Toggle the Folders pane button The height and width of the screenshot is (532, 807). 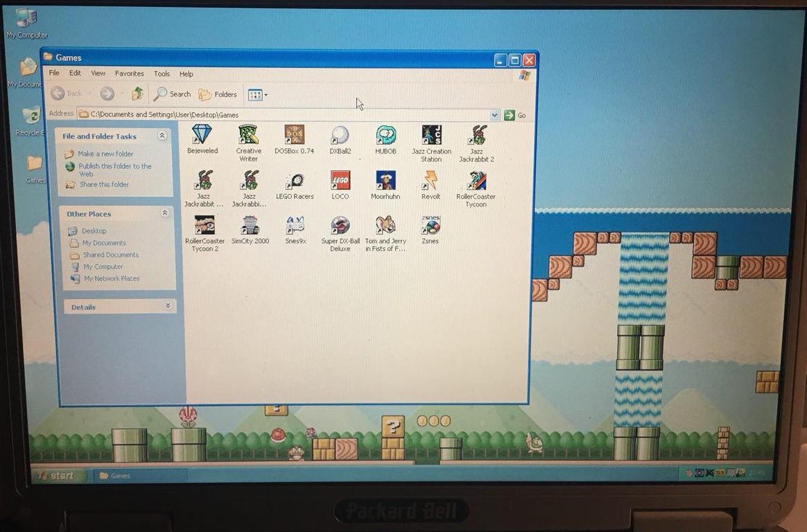pyautogui.click(x=218, y=95)
